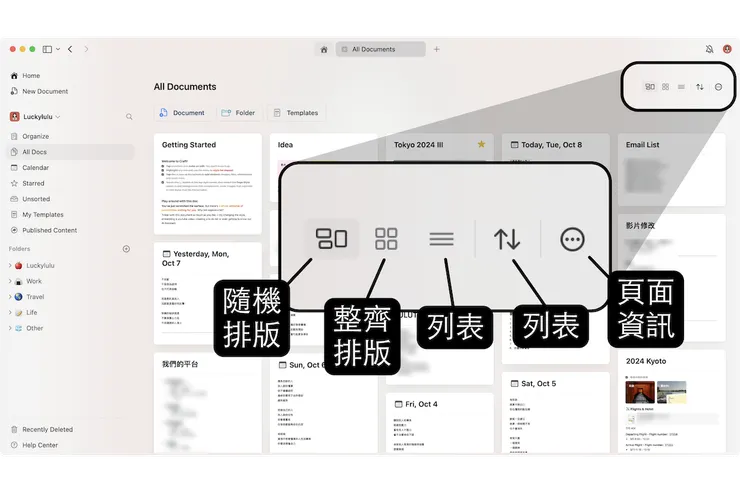Open Recently Deleted

coord(42,429)
